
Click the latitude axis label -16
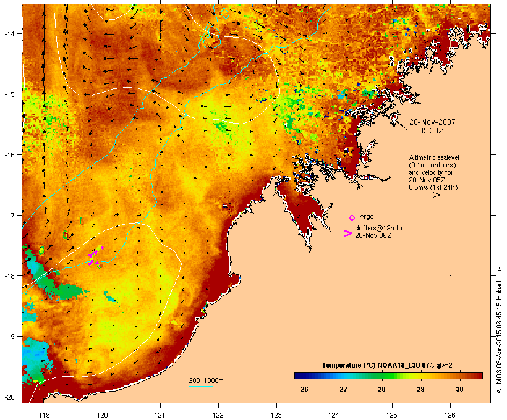pyautogui.click(x=9, y=155)
